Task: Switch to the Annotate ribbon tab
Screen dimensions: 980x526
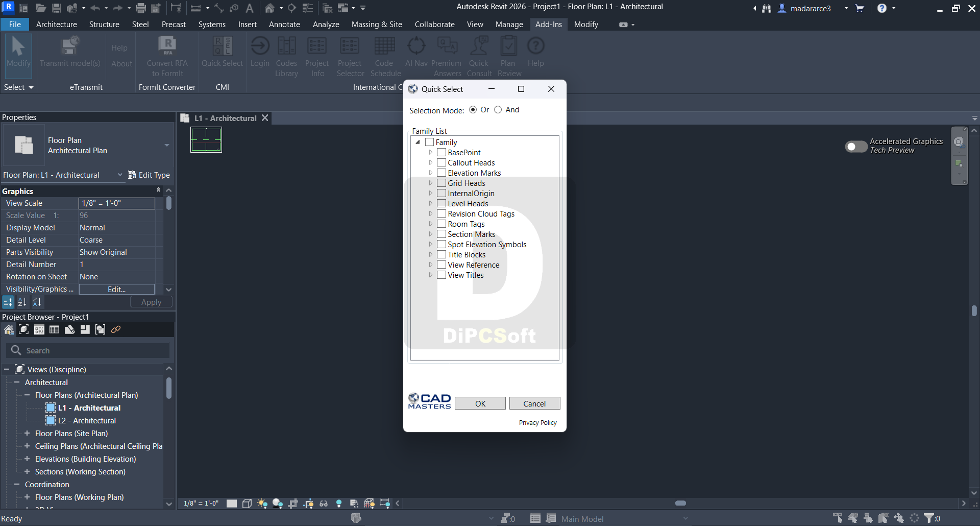Action: [284, 25]
